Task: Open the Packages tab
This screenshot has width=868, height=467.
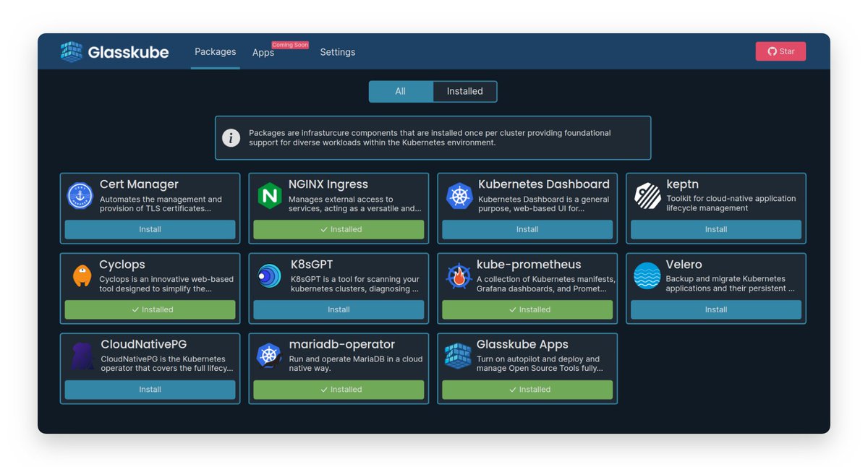Action: point(216,52)
